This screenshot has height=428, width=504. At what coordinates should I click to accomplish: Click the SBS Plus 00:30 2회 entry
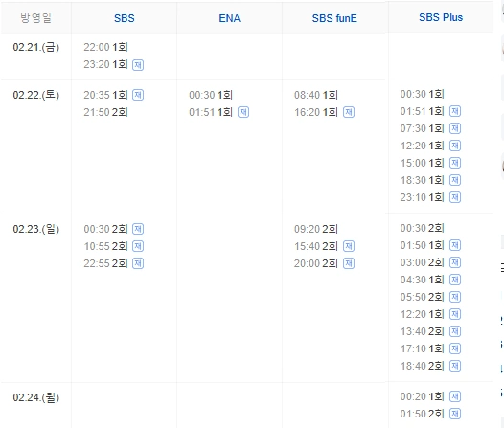coord(422,228)
